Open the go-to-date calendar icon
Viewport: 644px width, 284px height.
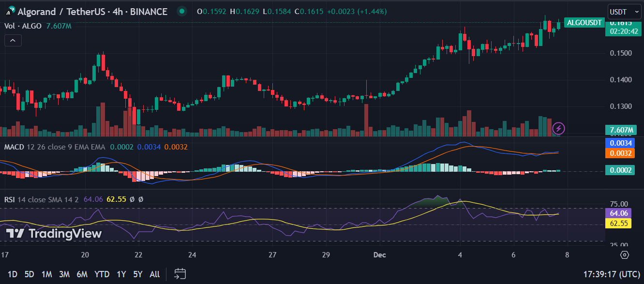click(180, 274)
